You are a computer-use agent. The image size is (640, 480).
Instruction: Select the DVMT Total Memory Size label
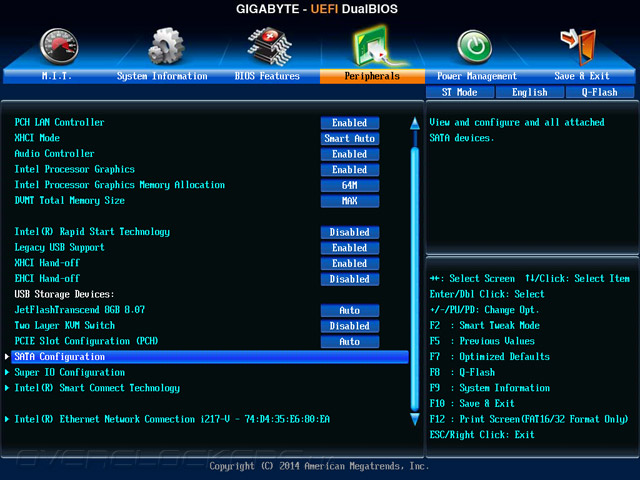(x=69, y=200)
